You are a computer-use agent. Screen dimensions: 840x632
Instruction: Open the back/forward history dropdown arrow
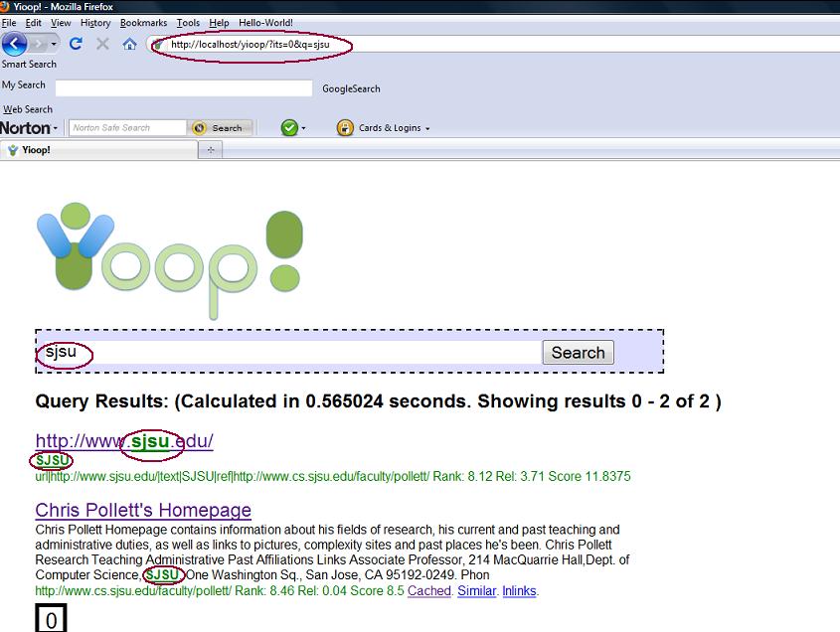[54, 45]
